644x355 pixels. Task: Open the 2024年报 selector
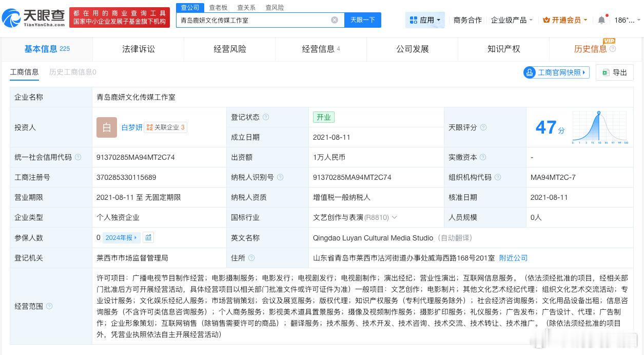click(x=121, y=237)
